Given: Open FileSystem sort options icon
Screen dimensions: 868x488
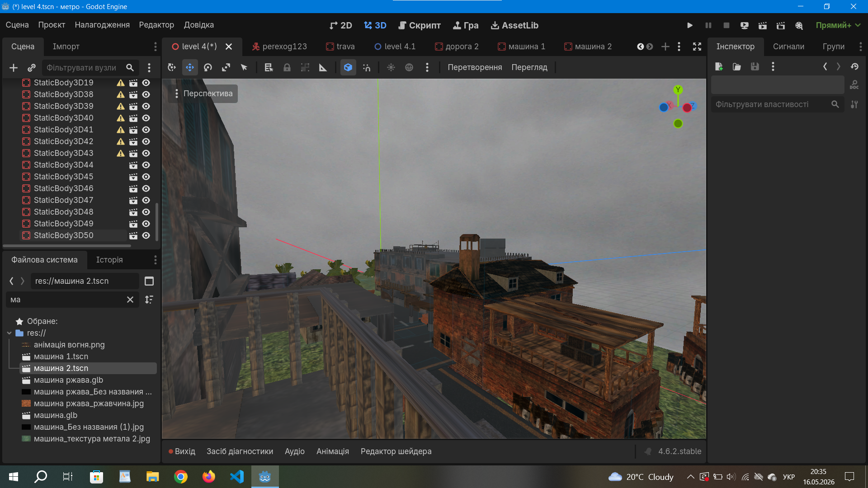Looking at the screenshot, I should coord(149,300).
